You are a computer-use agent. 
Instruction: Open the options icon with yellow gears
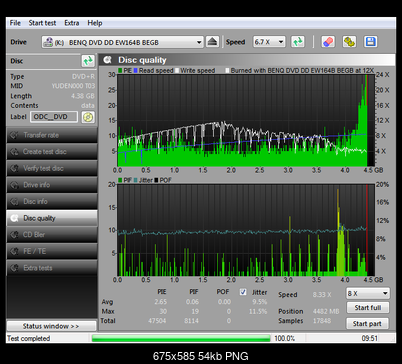point(349,42)
